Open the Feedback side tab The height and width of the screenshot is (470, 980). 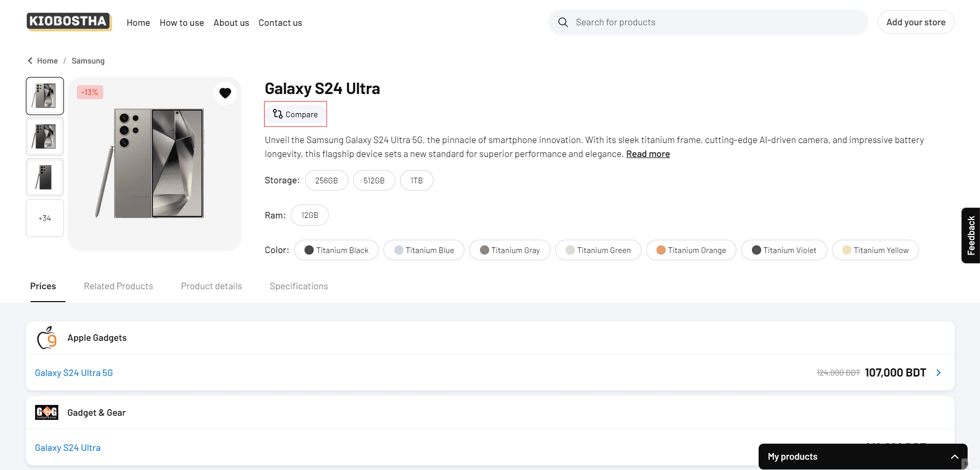(971, 236)
